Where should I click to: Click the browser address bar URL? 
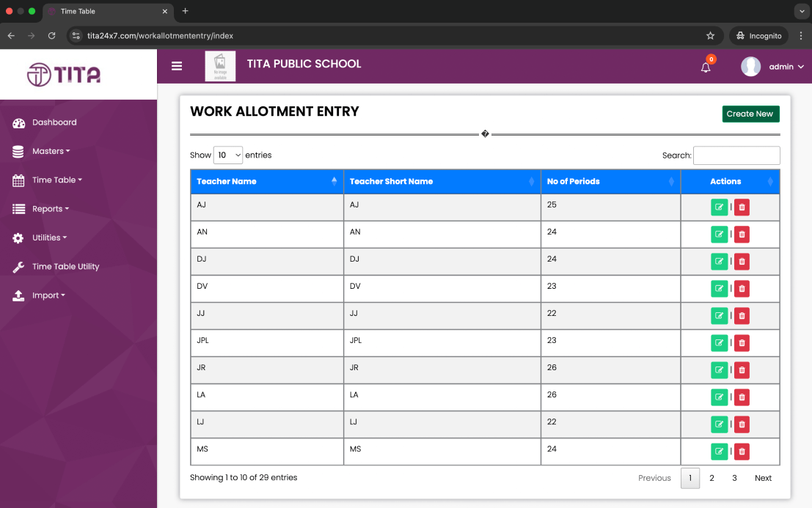click(x=160, y=36)
